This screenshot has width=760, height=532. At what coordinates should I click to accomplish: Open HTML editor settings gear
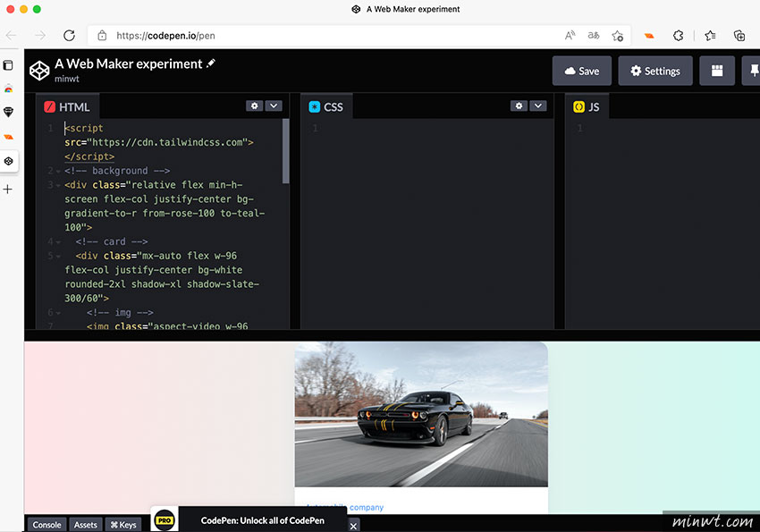click(255, 106)
